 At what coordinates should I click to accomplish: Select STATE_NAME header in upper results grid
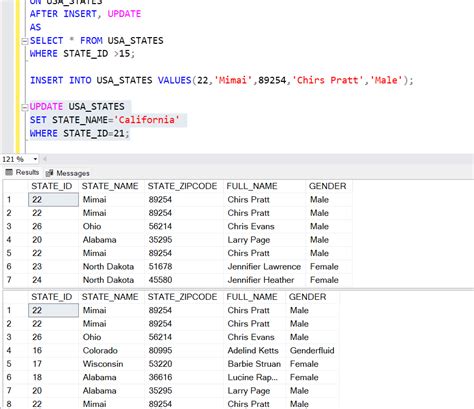click(110, 186)
